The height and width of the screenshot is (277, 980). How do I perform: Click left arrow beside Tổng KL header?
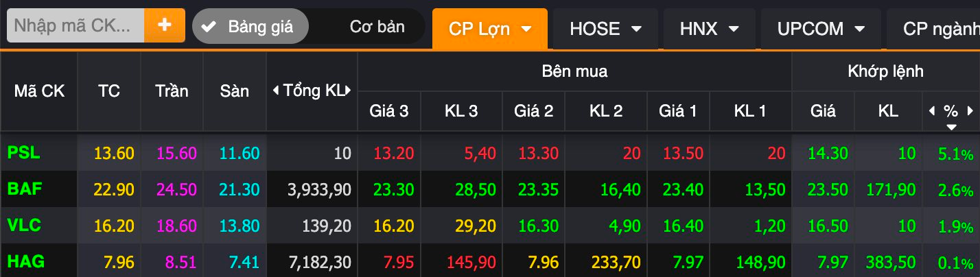[277, 90]
